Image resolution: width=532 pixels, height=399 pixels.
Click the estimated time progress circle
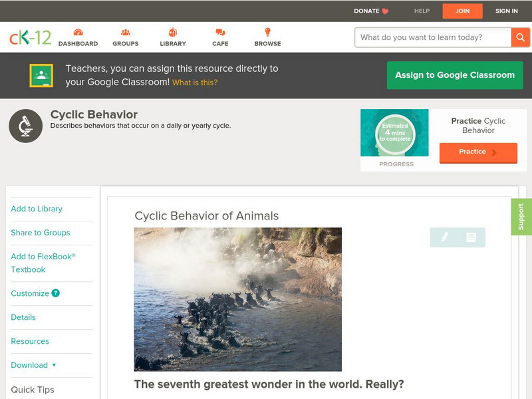tap(395, 134)
